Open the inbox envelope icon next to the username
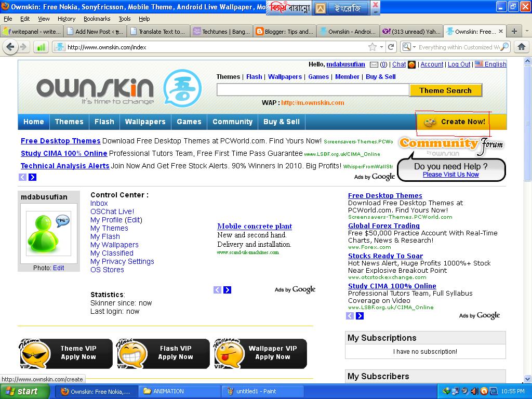This screenshot has width=532, height=399. [x=374, y=64]
